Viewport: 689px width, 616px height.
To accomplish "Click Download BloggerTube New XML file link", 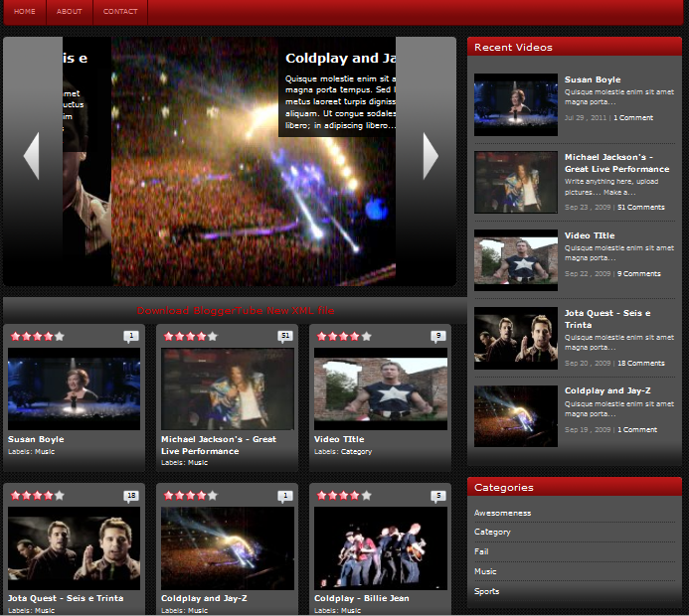I will pos(236,310).
